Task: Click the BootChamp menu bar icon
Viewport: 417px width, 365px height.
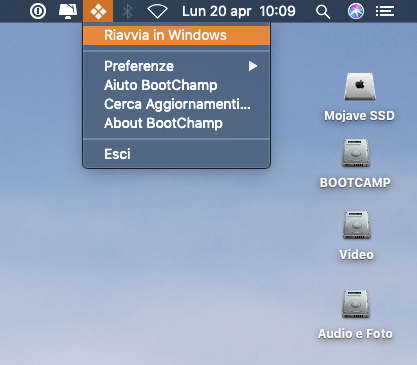Action: [98, 11]
